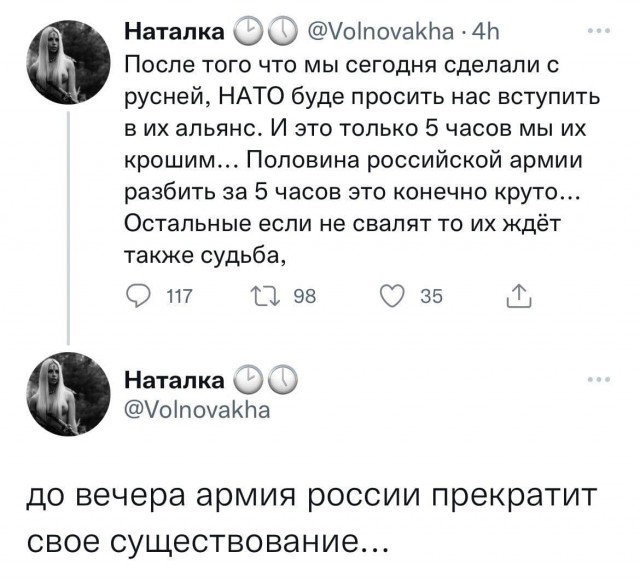The height and width of the screenshot is (581, 640).
Task: Open the @Volnovakha handle on the second tweet
Action: [x=198, y=409]
